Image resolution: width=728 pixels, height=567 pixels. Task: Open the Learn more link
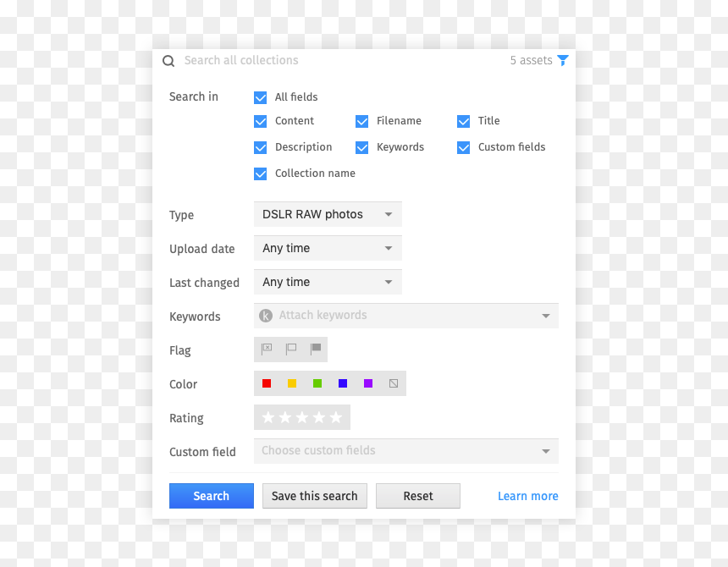528,496
